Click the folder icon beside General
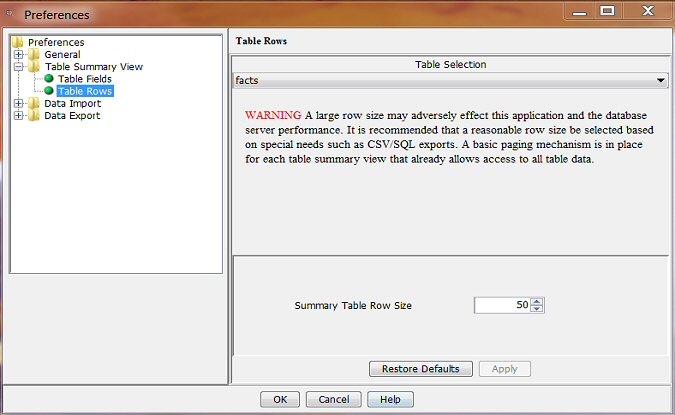 34,55
